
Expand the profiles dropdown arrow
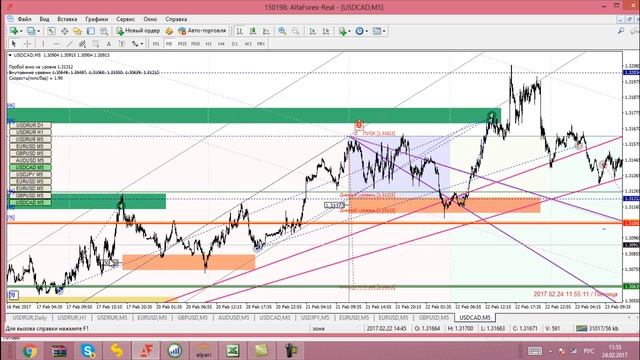coord(38,31)
